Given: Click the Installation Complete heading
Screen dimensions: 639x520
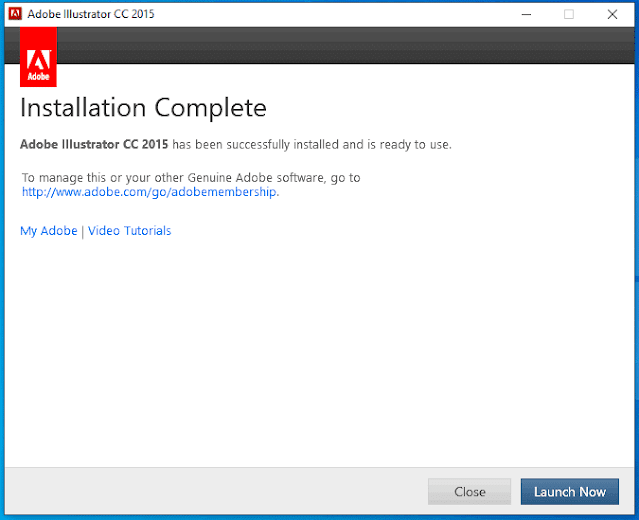Looking at the screenshot, I should click(x=143, y=108).
